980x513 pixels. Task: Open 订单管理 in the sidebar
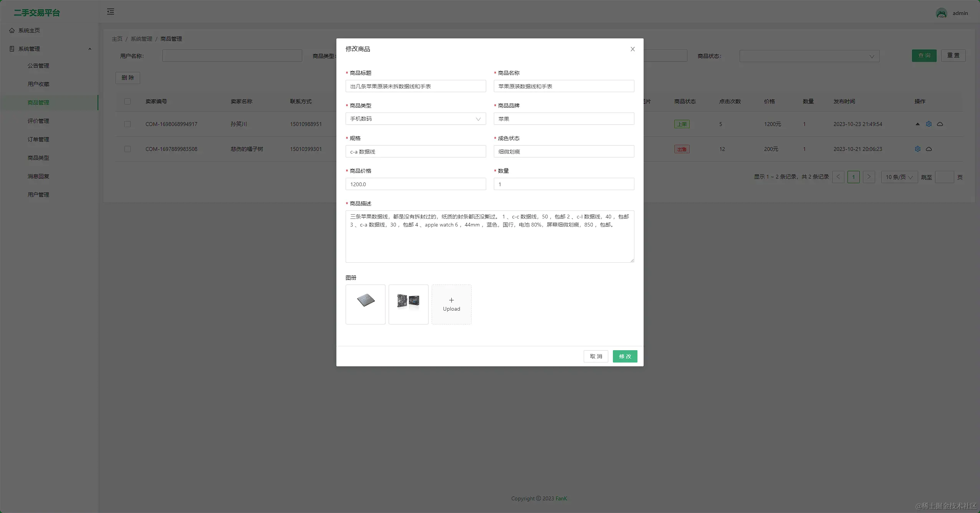pyautogui.click(x=38, y=139)
